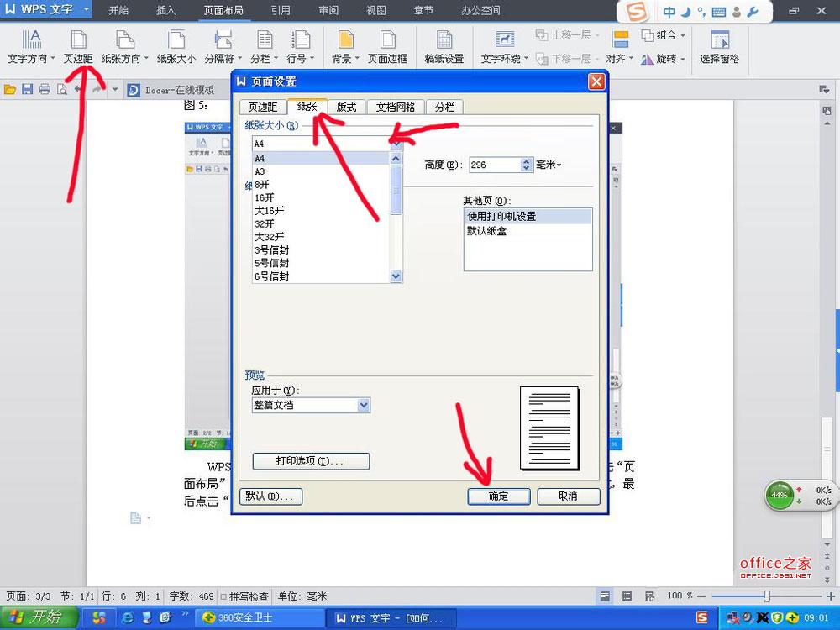840x630 pixels.
Task: Click the 打印选项 button
Action: coord(311,461)
